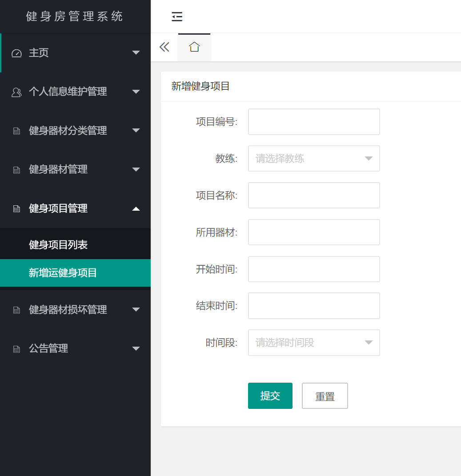This screenshot has height=476, width=461.
Task: Click into the 开始时间 field
Action: coord(314,269)
